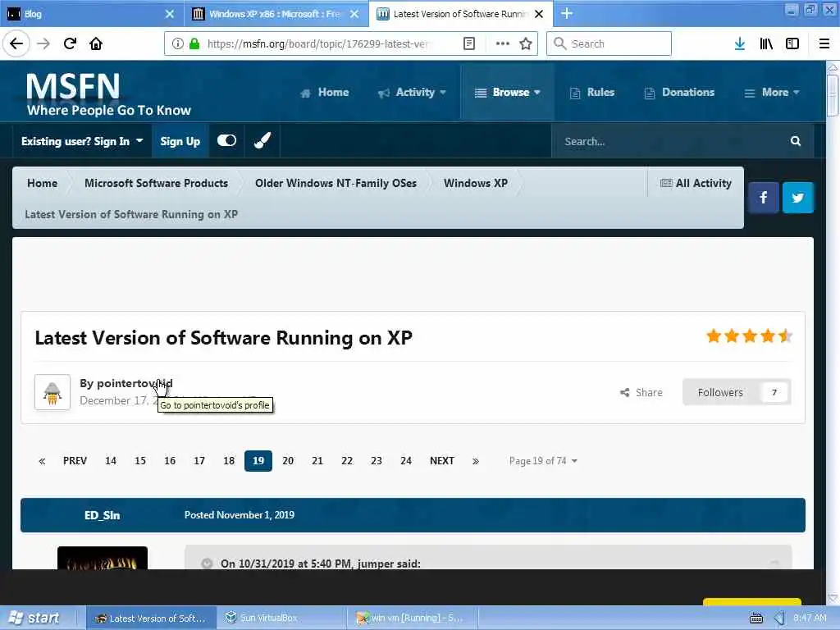Click the forum search magnifier icon

(796, 141)
